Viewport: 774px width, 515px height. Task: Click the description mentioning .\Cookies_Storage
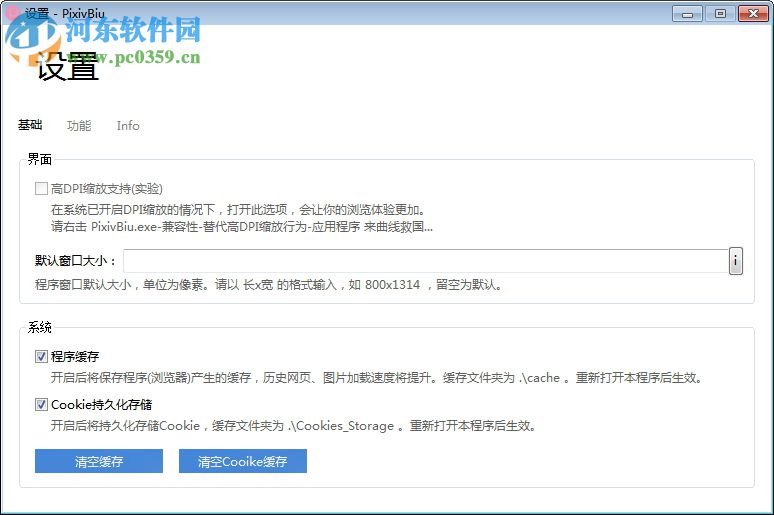point(294,426)
